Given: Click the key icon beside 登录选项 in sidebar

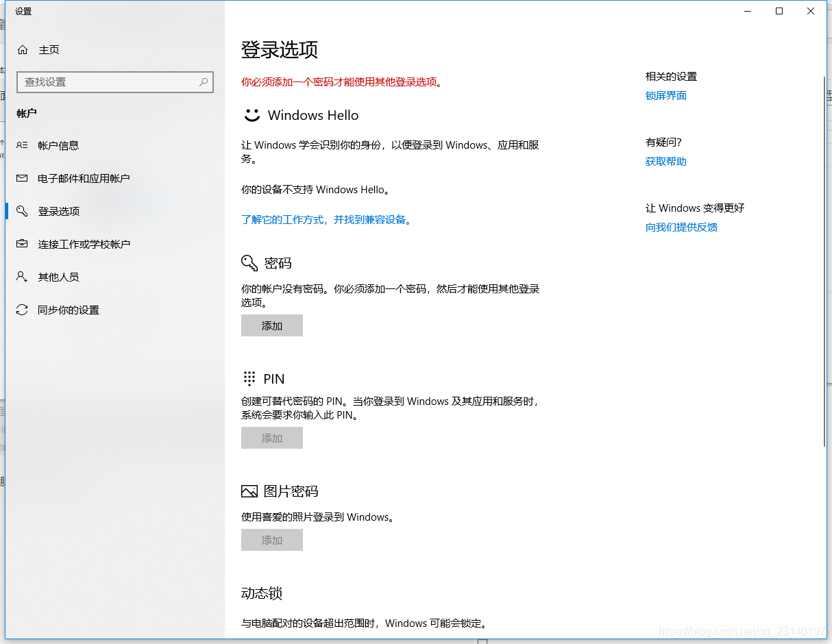Looking at the screenshot, I should tap(23, 211).
